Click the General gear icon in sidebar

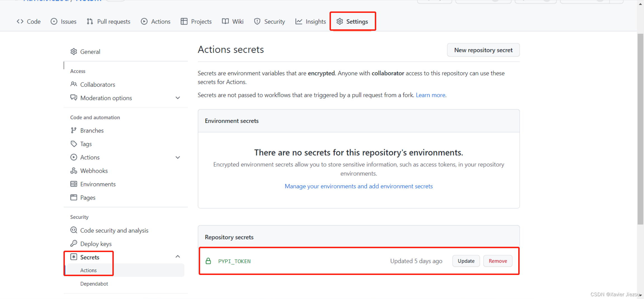(x=74, y=52)
